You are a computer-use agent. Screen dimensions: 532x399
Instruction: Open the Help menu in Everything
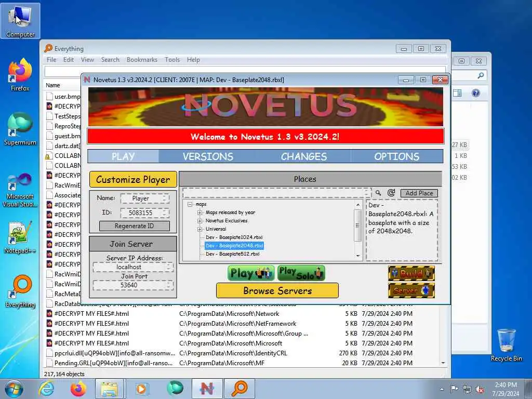193,60
